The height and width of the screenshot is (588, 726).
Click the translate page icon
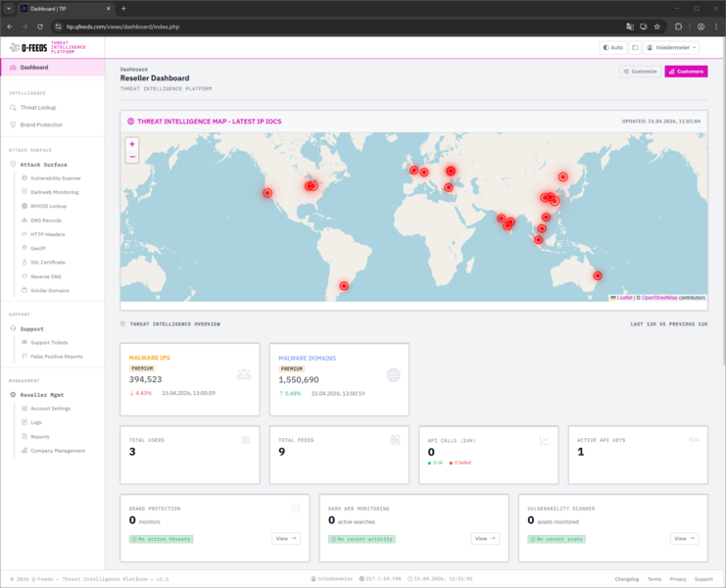click(630, 26)
